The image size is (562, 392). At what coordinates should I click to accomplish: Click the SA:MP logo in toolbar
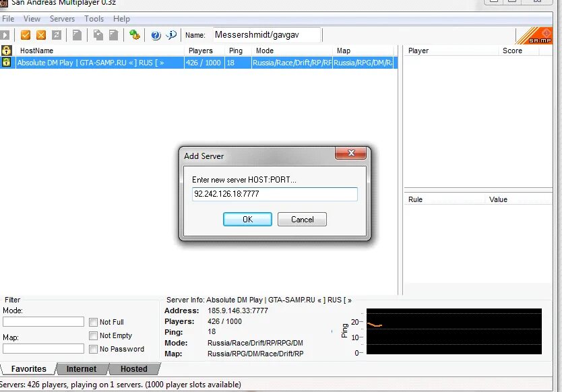click(534, 36)
